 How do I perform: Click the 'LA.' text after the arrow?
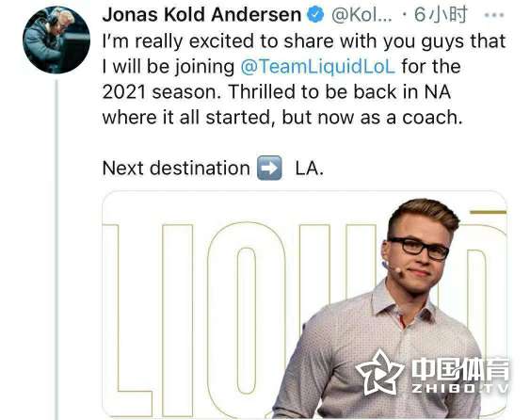point(310,168)
